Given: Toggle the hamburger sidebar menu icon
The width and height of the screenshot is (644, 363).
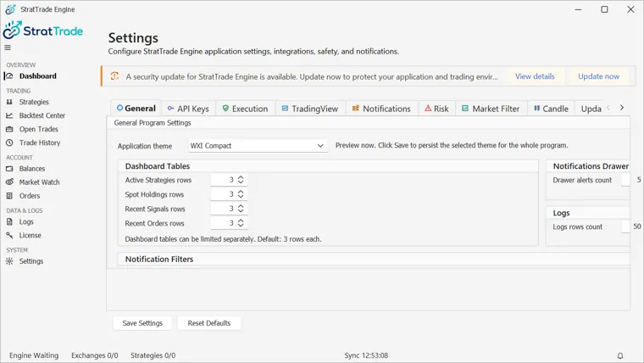Looking at the screenshot, I should tap(8, 47).
